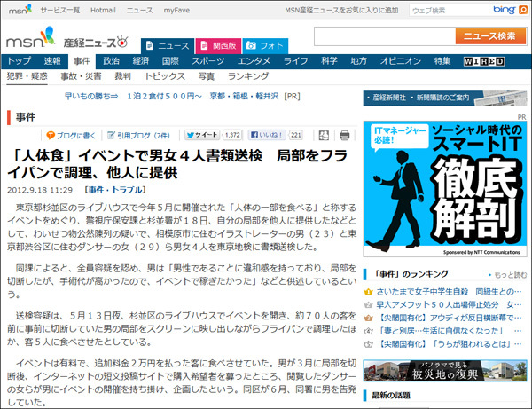Open the WIRED logo in navigation bar
The width and height of the screenshot is (532, 409).
(483, 61)
